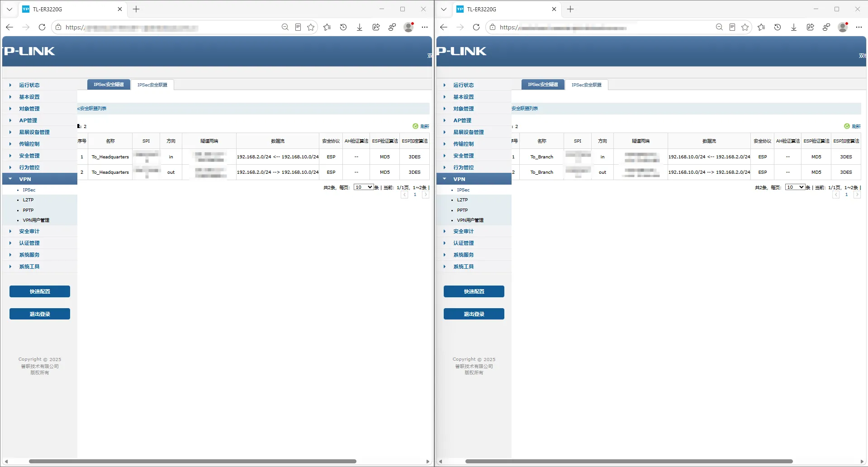Open the per-page count dropdown in left window
Screen dimensions: 868x467
tap(364, 187)
